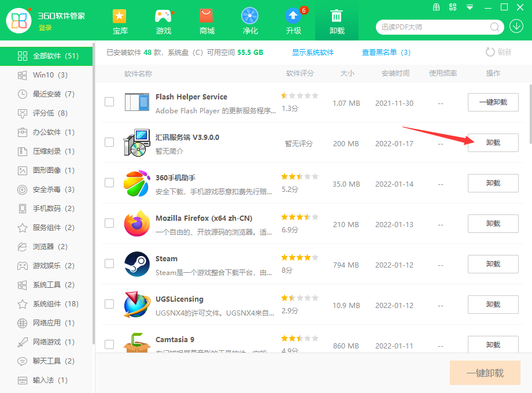Click the bottom 一键卸载 batch button
The width and height of the screenshot is (532, 393).
click(485, 373)
